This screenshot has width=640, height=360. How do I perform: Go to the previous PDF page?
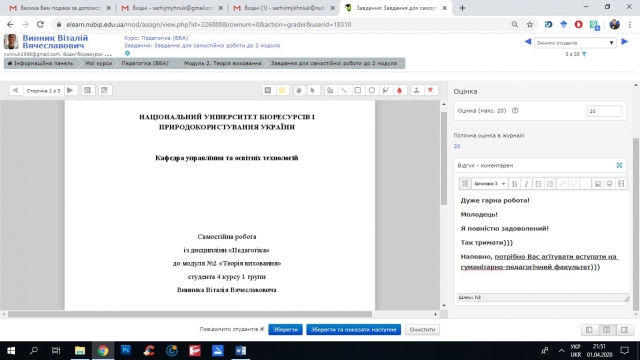15,90
